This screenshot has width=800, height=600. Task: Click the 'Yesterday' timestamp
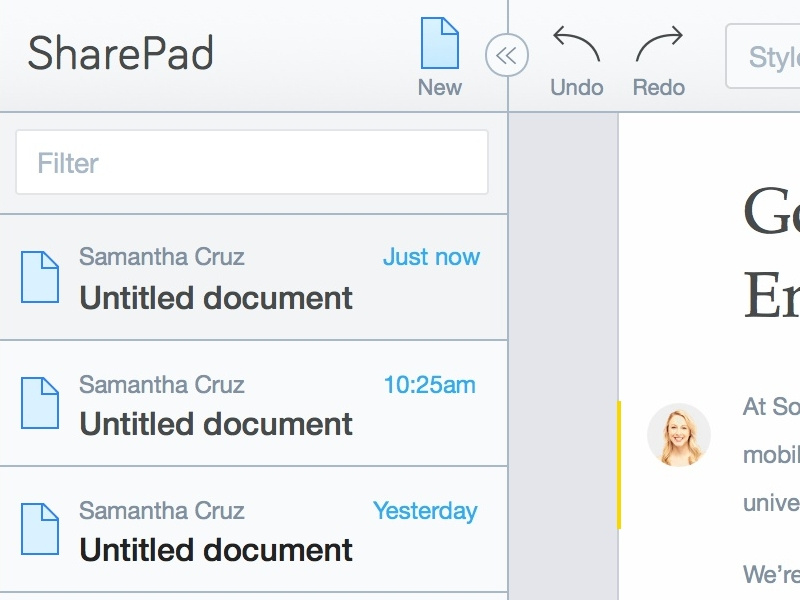tap(425, 511)
